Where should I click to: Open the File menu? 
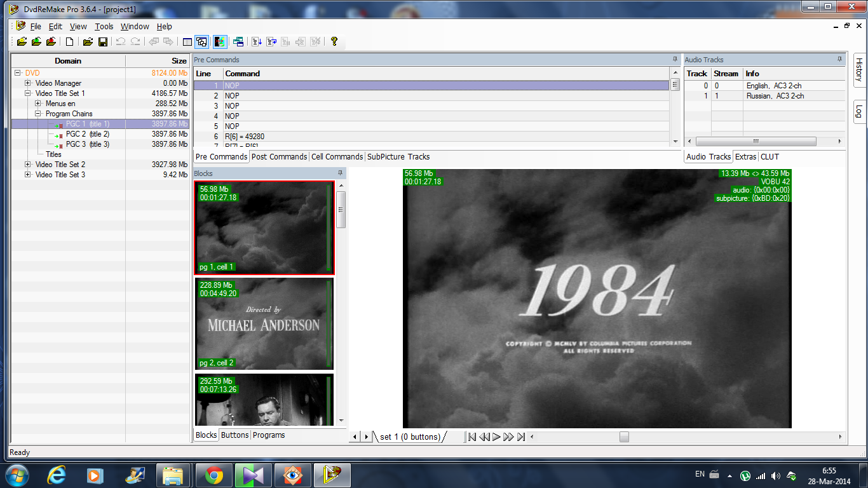click(x=36, y=27)
